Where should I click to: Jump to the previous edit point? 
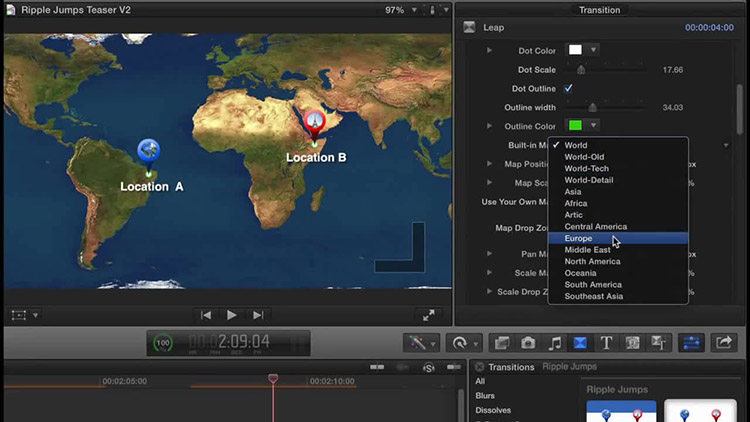206,315
